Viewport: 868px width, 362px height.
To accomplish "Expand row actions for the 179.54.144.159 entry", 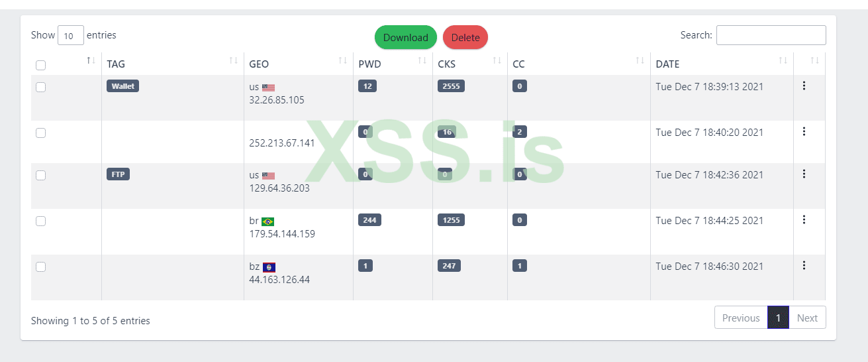I will pos(804,219).
